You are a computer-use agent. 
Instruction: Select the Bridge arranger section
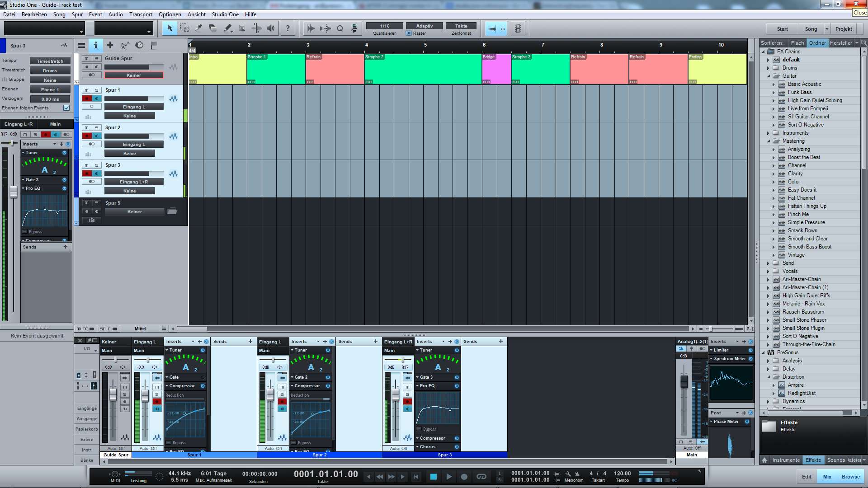(x=496, y=69)
